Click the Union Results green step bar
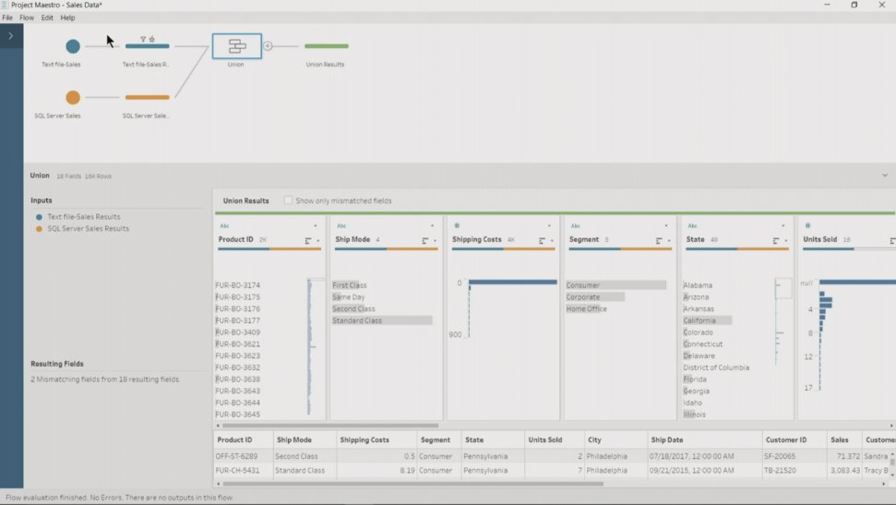 pos(326,46)
